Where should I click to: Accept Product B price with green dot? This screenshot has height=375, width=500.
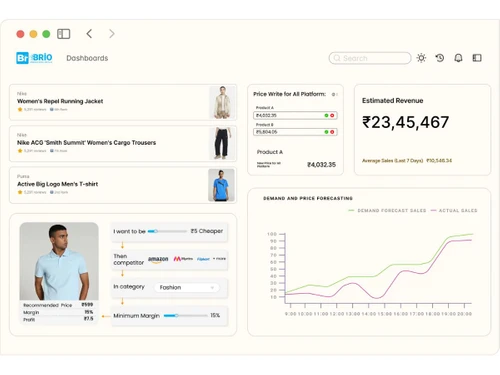pyautogui.click(x=326, y=132)
